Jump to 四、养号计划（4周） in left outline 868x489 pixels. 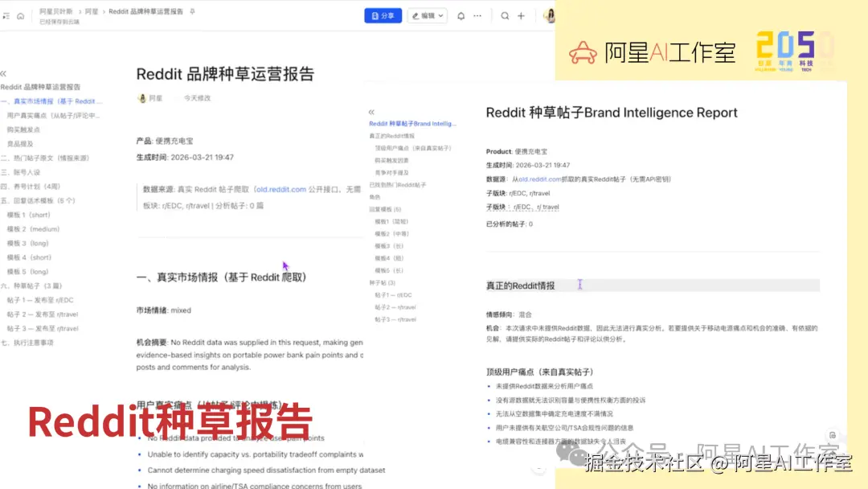coord(31,187)
